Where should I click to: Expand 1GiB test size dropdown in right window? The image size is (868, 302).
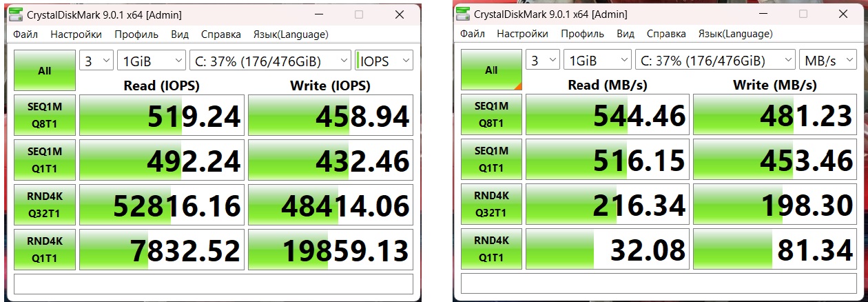pyautogui.click(x=598, y=60)
